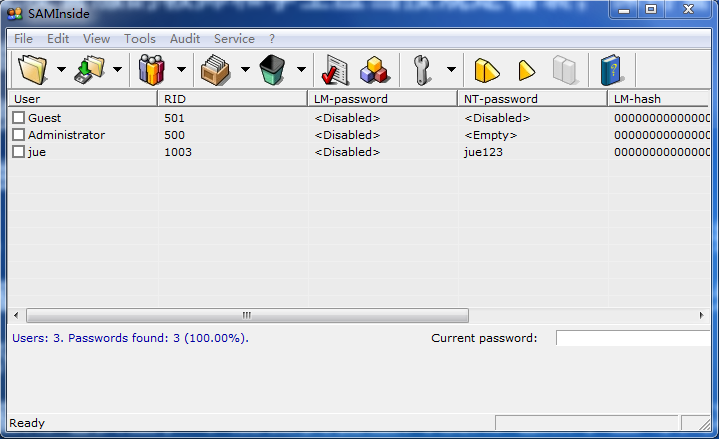The image size is (719, 439).
Task: Click the open folder import icon
Action: (x=33, y=70)
